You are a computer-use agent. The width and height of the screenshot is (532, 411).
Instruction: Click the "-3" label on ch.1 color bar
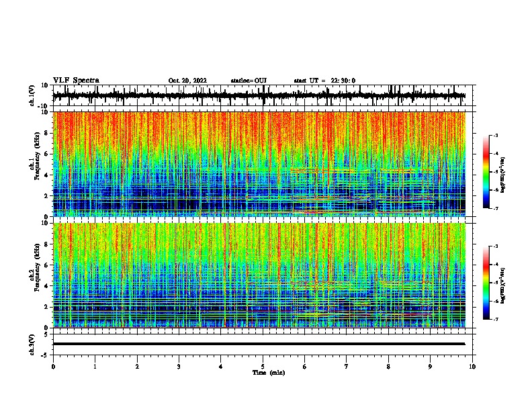[496, 135]
